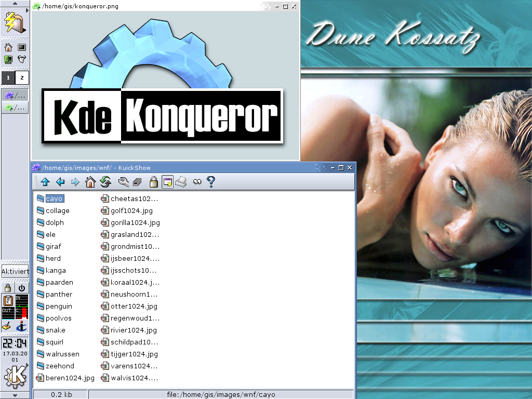The image size is (532, 399).
Task: Launch terminal from panel monitor icon
Action: (x=22, y=47)
